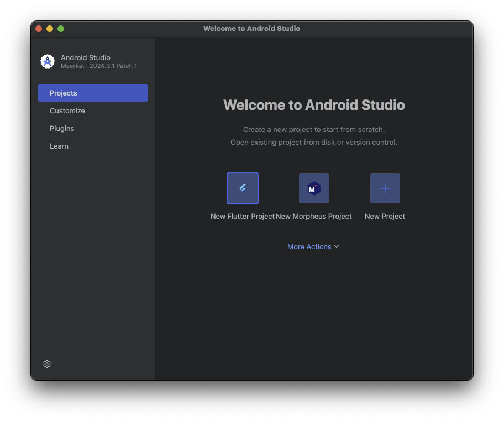Click the 'New Flutter Project' label
The image size is (504, 421).
(x=243, y=216)
